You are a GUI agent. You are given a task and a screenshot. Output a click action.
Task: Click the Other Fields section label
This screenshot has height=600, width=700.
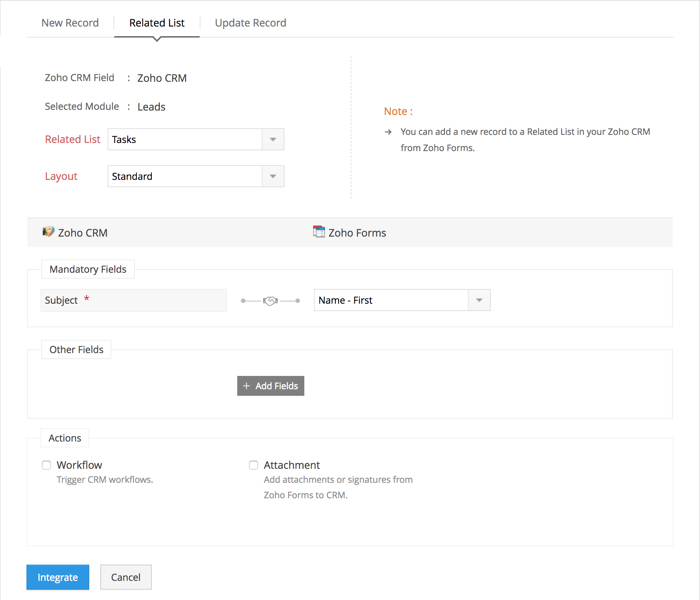76,350
